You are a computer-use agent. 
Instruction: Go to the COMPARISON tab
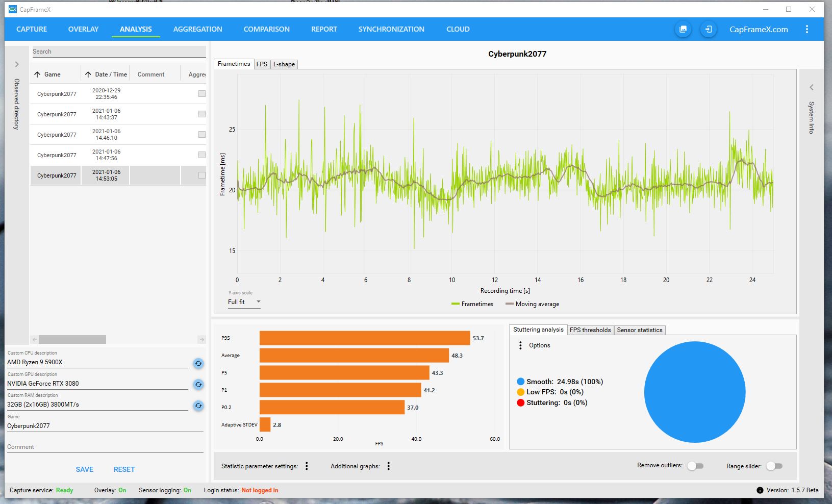tap(266, 29)
